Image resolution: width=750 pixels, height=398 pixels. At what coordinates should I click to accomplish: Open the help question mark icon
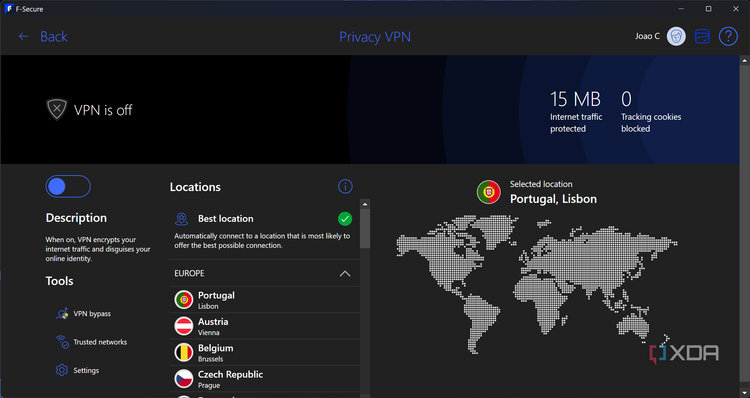(x=728, y=36)
